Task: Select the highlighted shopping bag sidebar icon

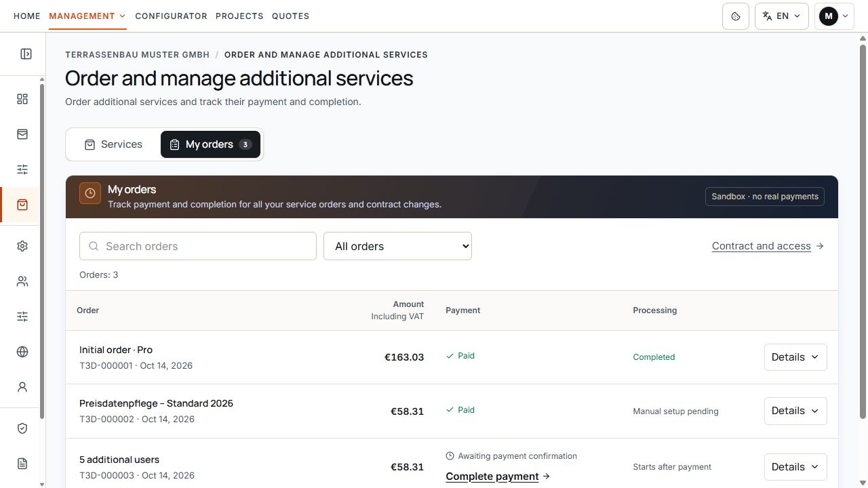Action: (22, 205)
